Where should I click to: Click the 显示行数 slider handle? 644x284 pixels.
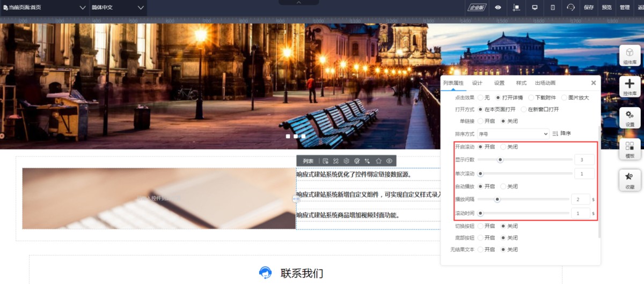pyautogui.click(x=500, y=159)
